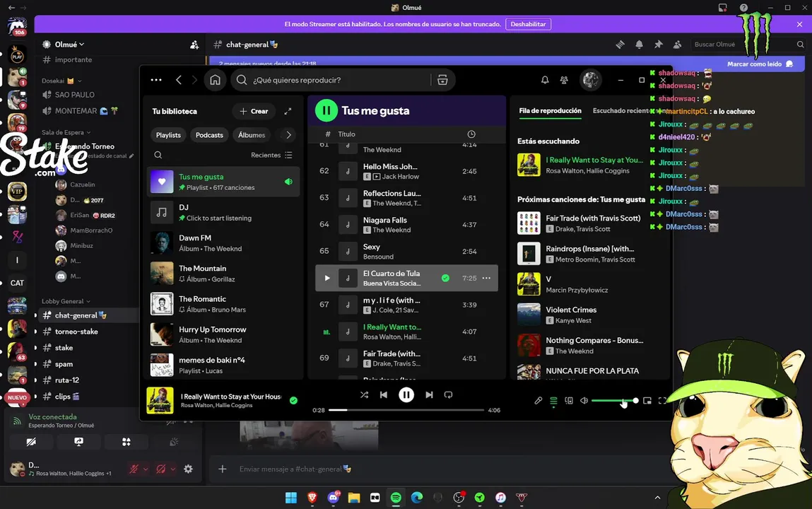Go to previous track in Spotify

[x=384, y=394]
